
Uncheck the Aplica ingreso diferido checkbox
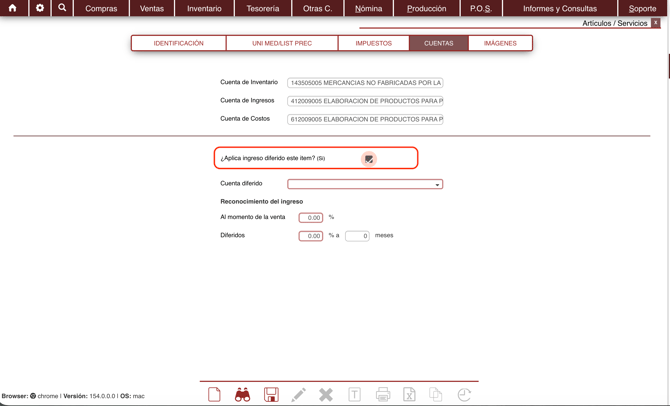pyautogui.click(x=369, y=159)
